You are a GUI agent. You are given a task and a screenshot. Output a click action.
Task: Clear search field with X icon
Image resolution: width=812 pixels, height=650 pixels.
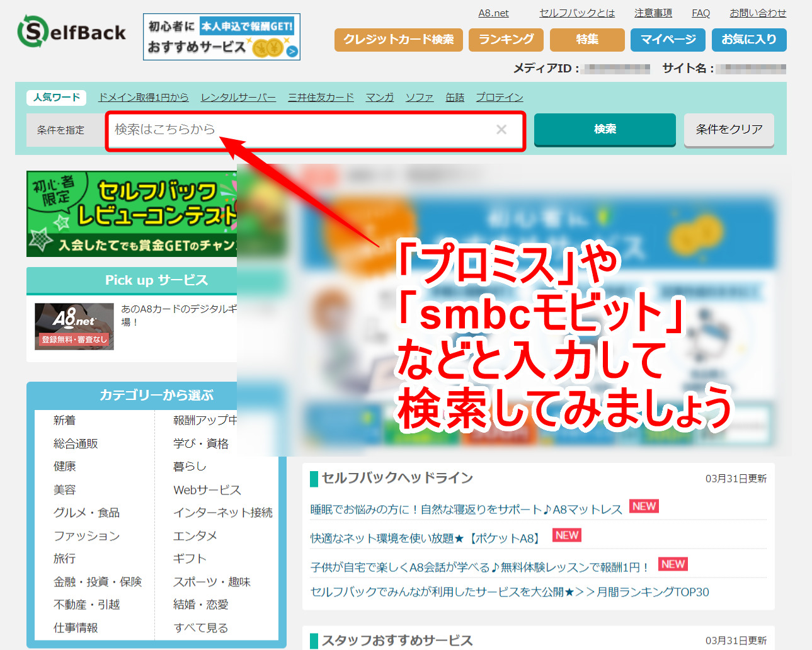point(501,130)
